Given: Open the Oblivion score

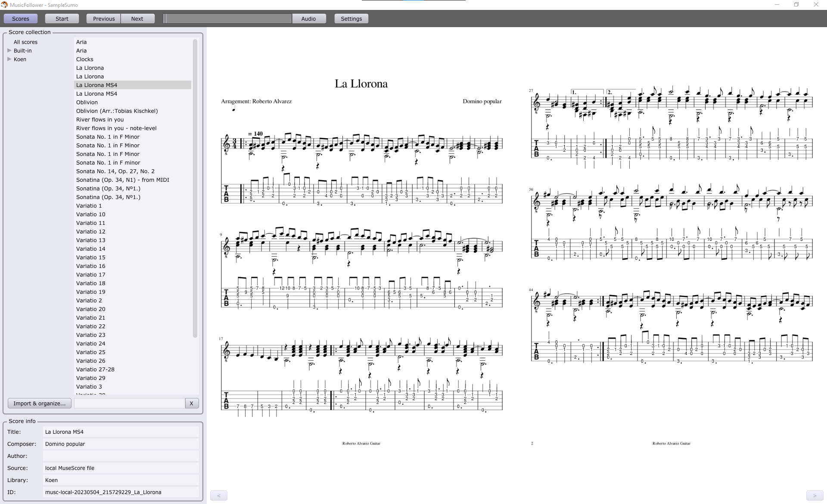Looking at the screenshot, I should point(87,102).
